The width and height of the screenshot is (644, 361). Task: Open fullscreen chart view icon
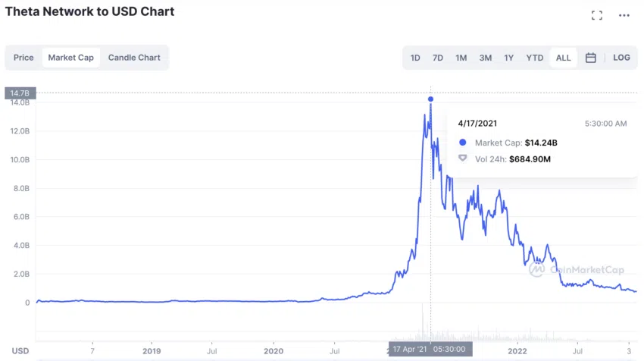click(x=597, y=16)
